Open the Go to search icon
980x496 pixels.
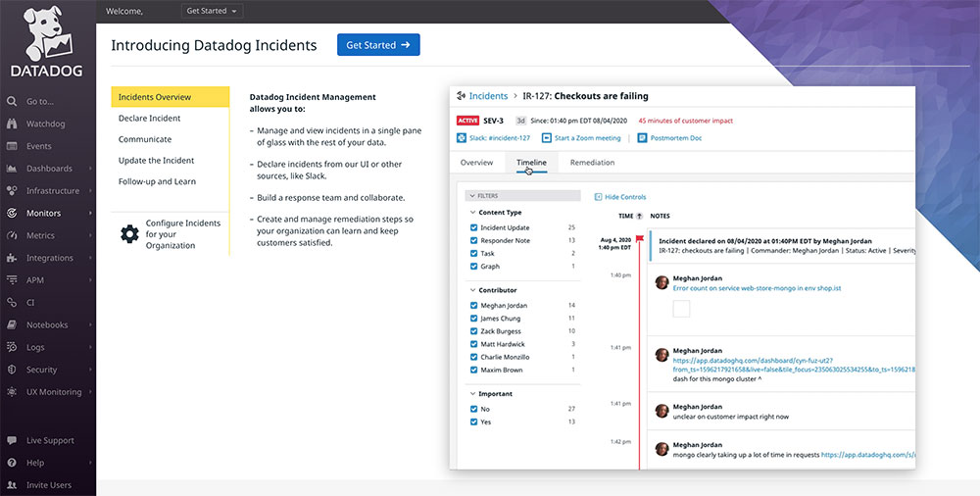tap(11, 101)
